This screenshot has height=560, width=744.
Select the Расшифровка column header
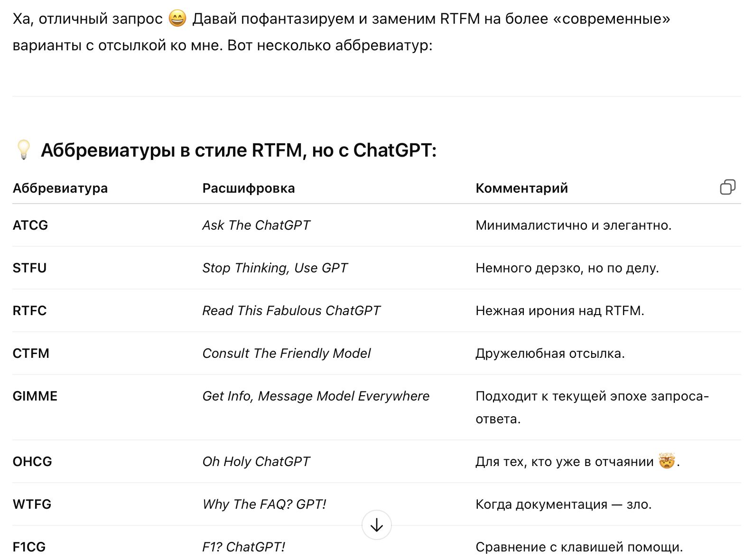point(249,188)
